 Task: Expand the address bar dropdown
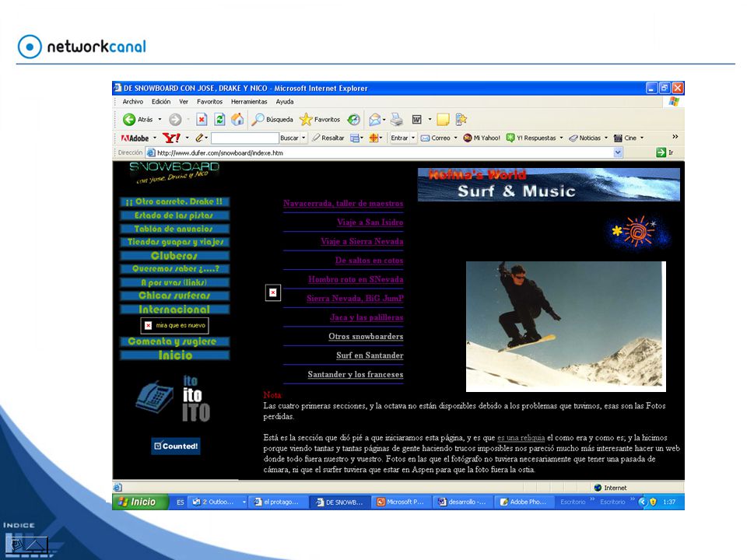618,152
